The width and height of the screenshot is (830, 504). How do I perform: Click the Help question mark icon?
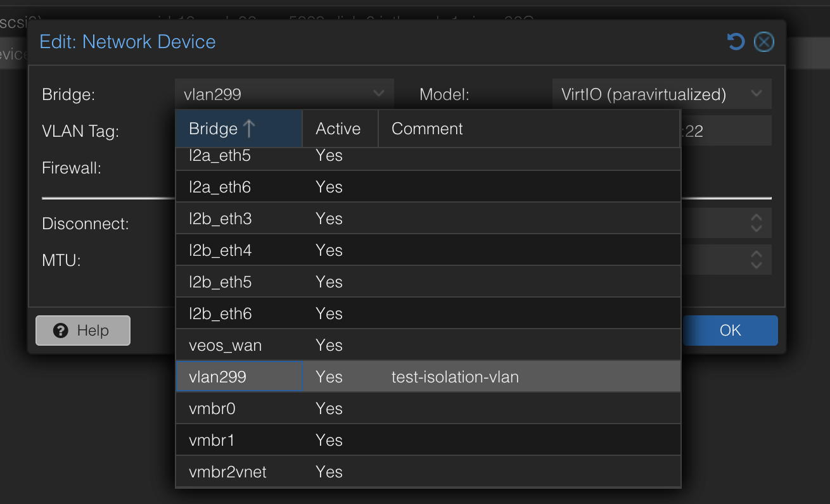61,330
